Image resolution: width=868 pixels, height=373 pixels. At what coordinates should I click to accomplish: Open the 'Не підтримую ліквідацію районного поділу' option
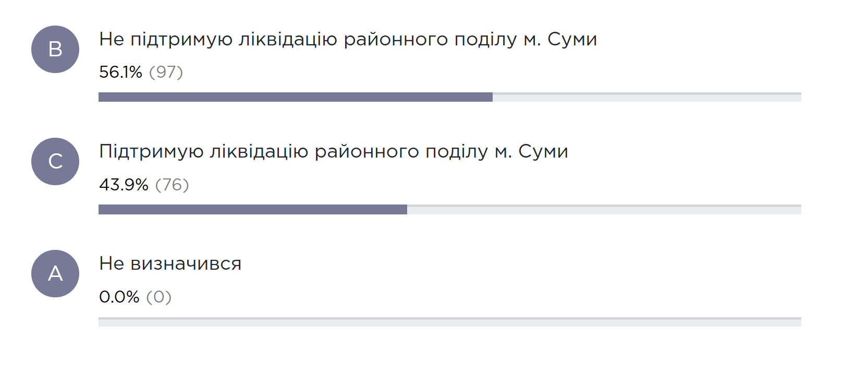tap(348, 39)
